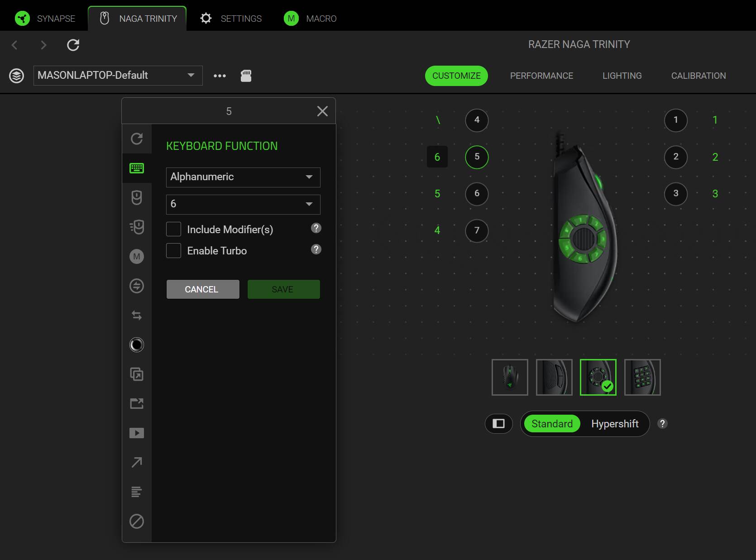Choose the two-button side plate thumbnail

point(554,377)
